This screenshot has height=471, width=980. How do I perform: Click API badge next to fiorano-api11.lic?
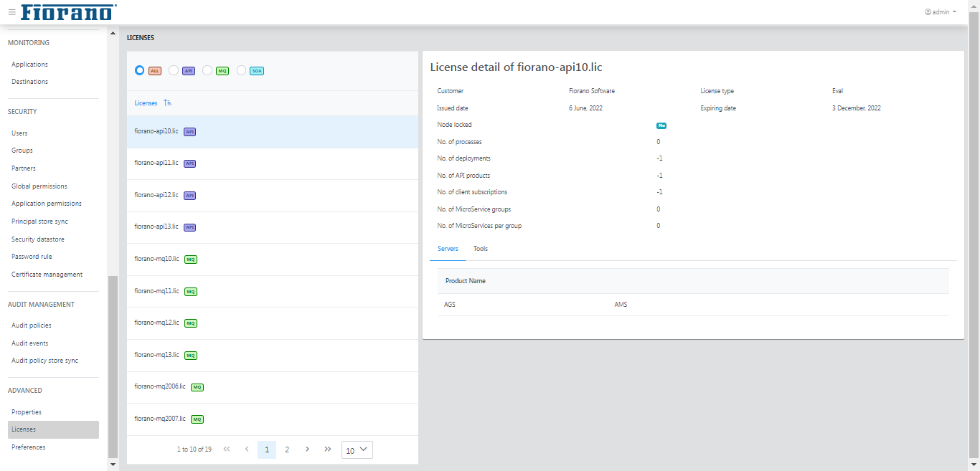point(190,163)
